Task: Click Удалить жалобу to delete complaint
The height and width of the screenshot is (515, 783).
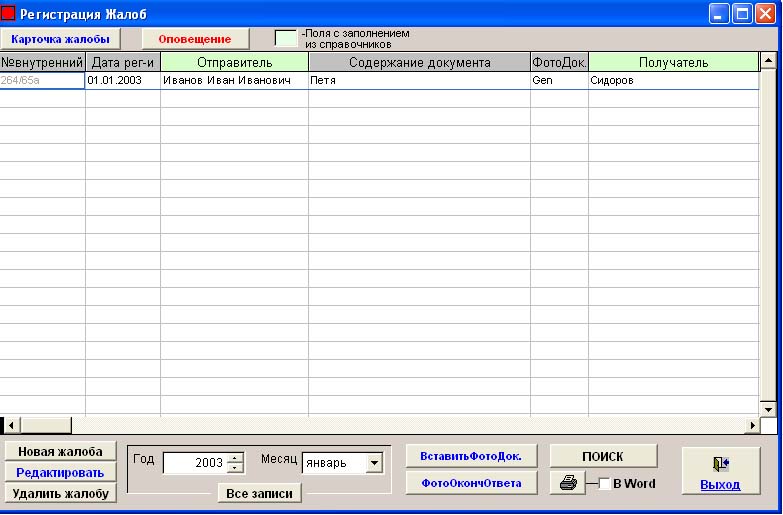Action: [x=60, y=494]
